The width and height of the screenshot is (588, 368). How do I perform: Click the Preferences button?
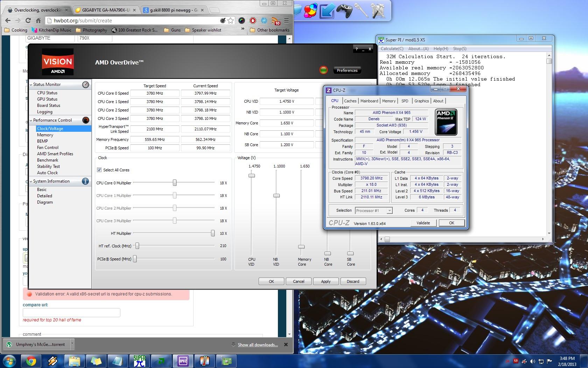(x=347, y=70)
